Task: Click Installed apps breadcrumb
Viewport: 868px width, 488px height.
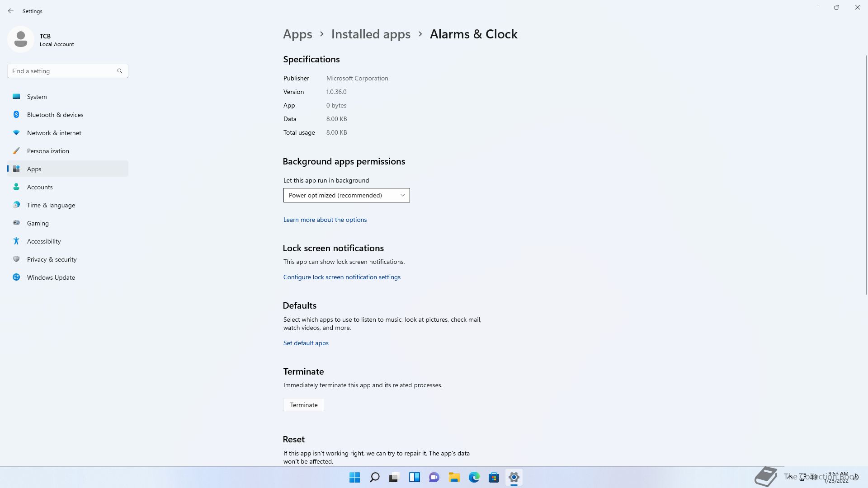Action: 371,34
